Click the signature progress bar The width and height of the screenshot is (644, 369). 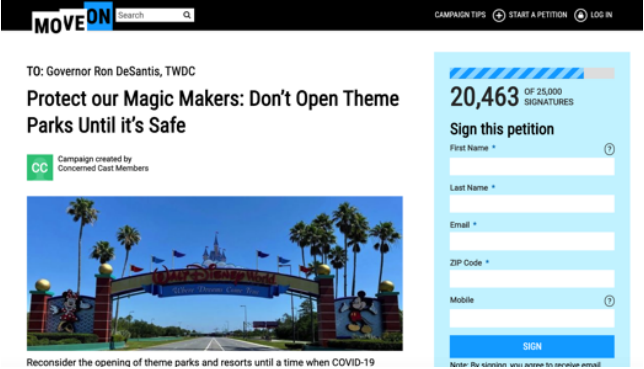click(x=532, y=73)
